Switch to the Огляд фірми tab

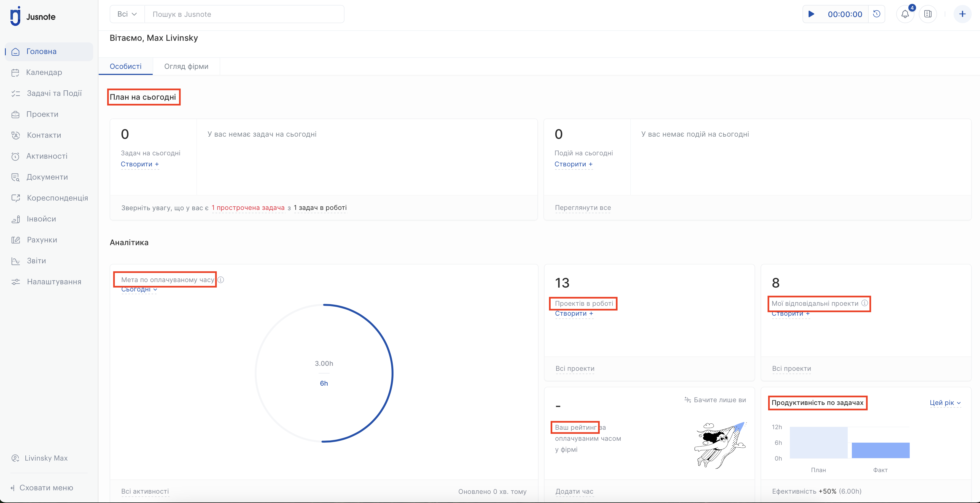(x=186, y=66)
